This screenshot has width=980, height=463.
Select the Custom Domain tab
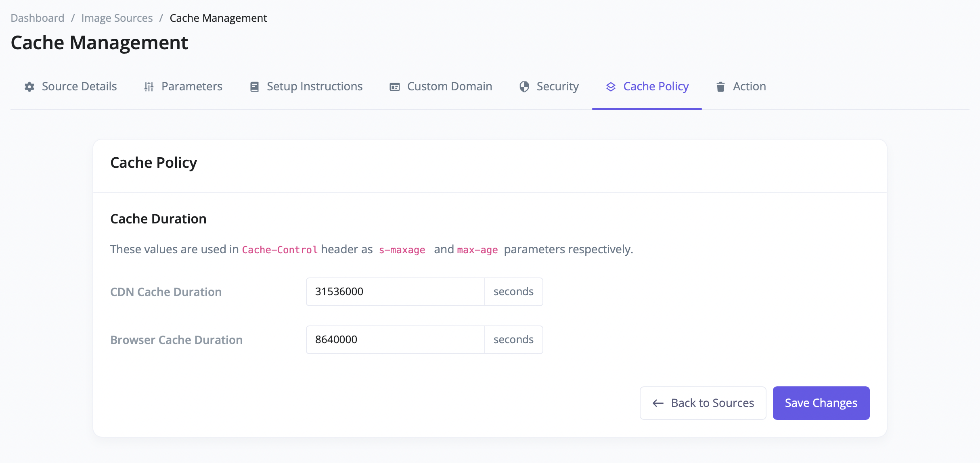tap(449, 87)
